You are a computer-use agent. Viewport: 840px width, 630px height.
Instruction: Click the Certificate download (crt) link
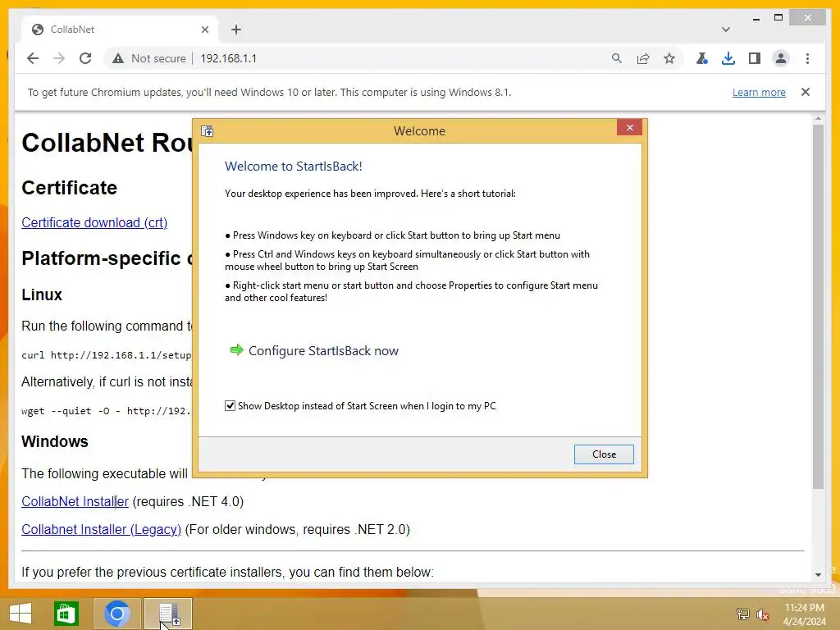point(94,222)
